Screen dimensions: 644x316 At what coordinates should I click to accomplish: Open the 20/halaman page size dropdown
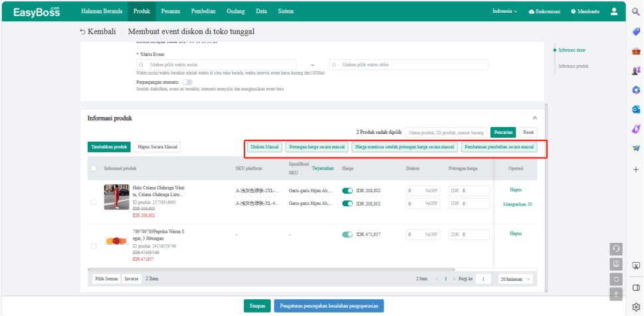tap(516, 279)
